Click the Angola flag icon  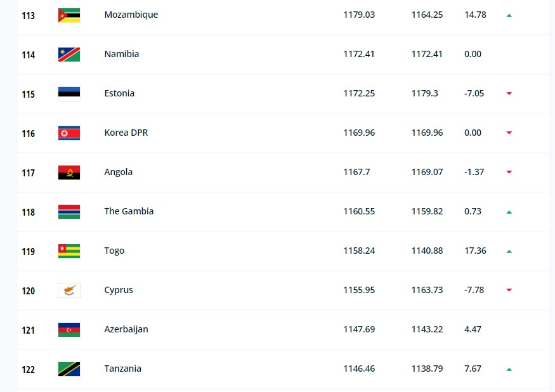click(x=69, y=173)
